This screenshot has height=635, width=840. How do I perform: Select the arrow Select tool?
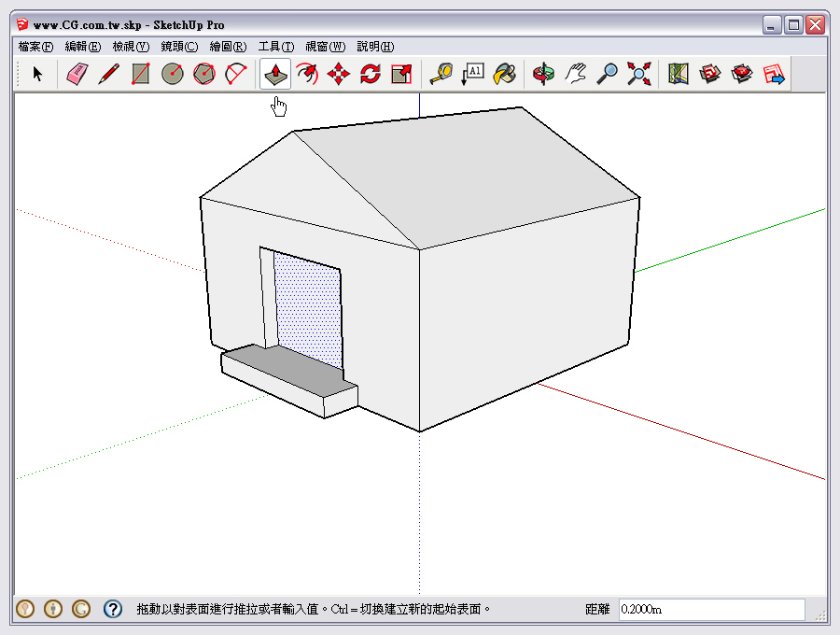(x=37, y=74)
